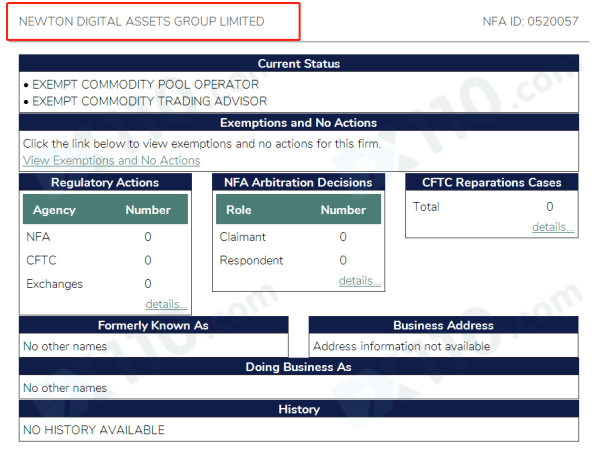Click the Exempt Commodity Pool Operator status
The image size is (610, 457).
coord(145,85)
